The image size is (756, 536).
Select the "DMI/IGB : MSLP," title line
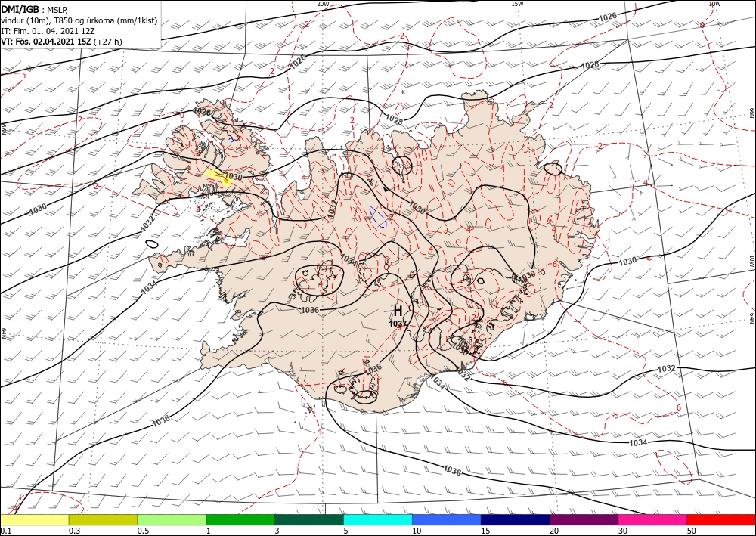(x=35, y=9)
